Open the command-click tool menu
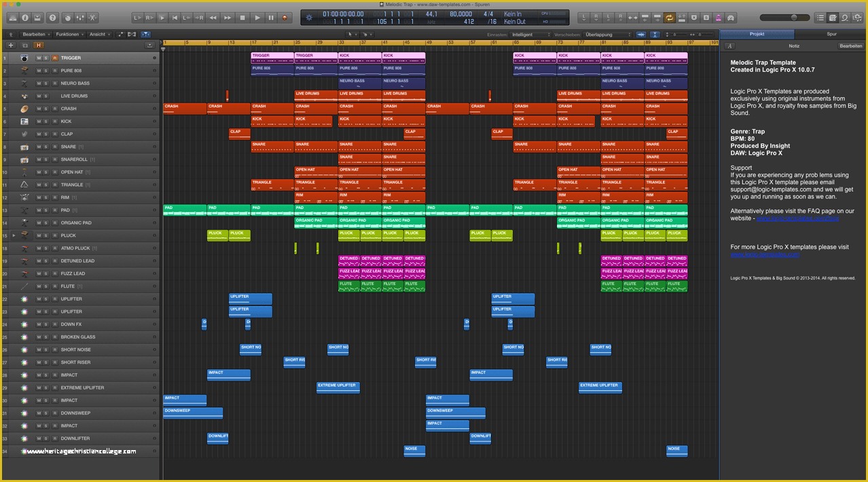 (366, 34)
